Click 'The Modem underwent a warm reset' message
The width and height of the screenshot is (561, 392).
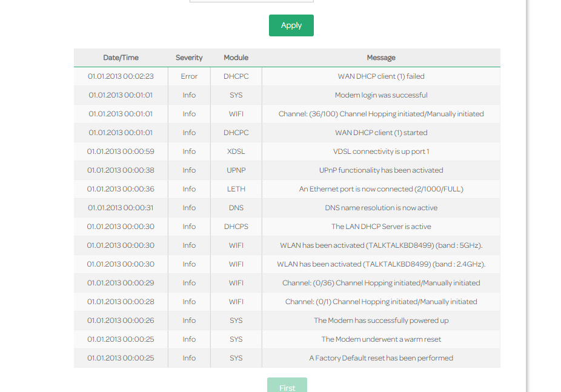coord(381,339)
